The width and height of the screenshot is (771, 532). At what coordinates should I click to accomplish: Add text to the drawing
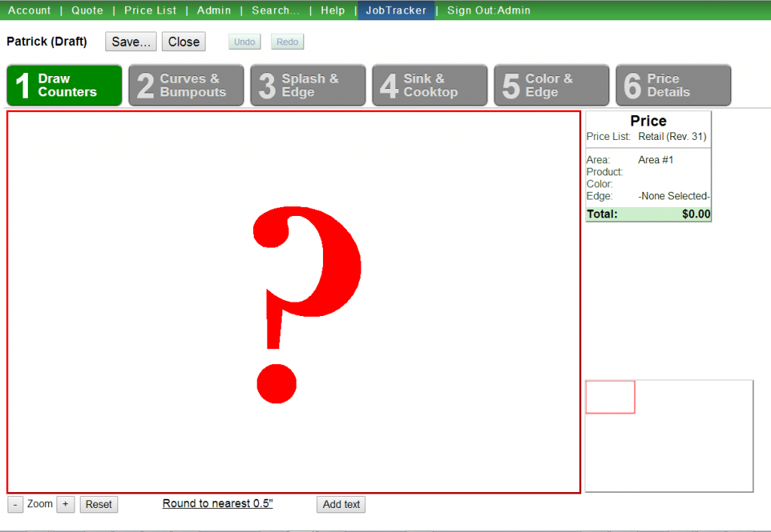click(340, 504)
